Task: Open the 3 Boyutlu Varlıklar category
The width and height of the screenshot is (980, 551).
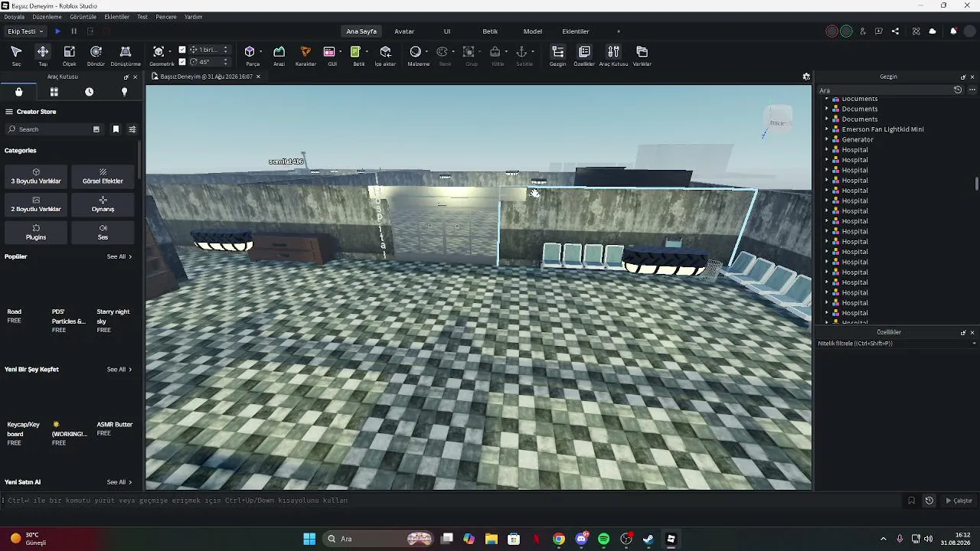Action: [36, 177]
